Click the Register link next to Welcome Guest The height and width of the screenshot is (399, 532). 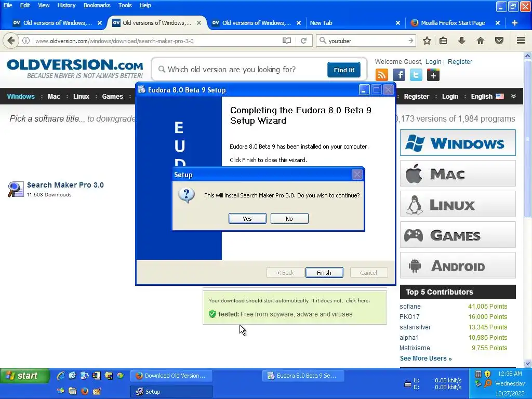tap(460, 62)
